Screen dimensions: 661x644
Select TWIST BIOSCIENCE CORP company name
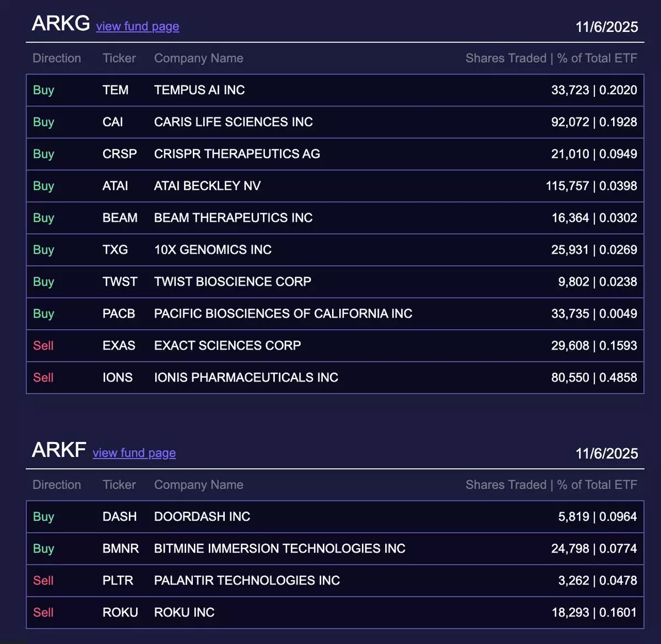click(232, 282)
